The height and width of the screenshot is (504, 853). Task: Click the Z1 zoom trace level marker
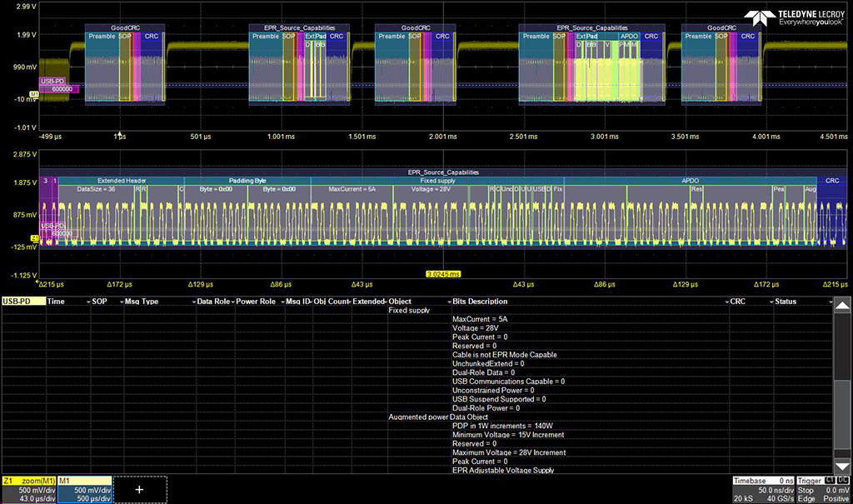coord(34,239)
